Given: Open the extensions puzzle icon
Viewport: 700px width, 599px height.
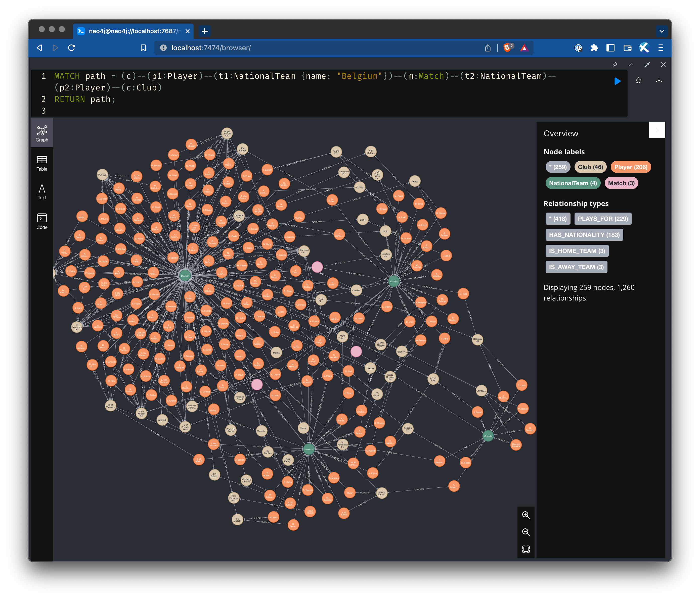Looking at the screenshot, I should point(594,48).
